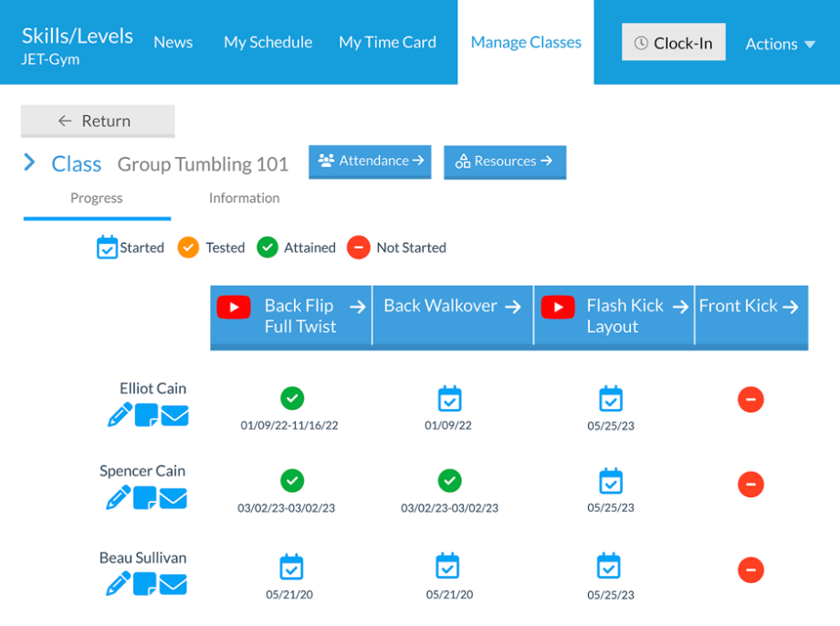The image size is (840, 626).
Task: Click Elliot Cain's Attained check for Back Flip
Action: tap(292, 399)
